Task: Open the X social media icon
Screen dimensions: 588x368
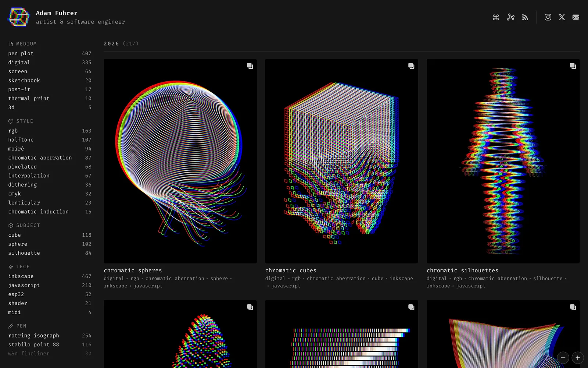Action: pos(562,17)
